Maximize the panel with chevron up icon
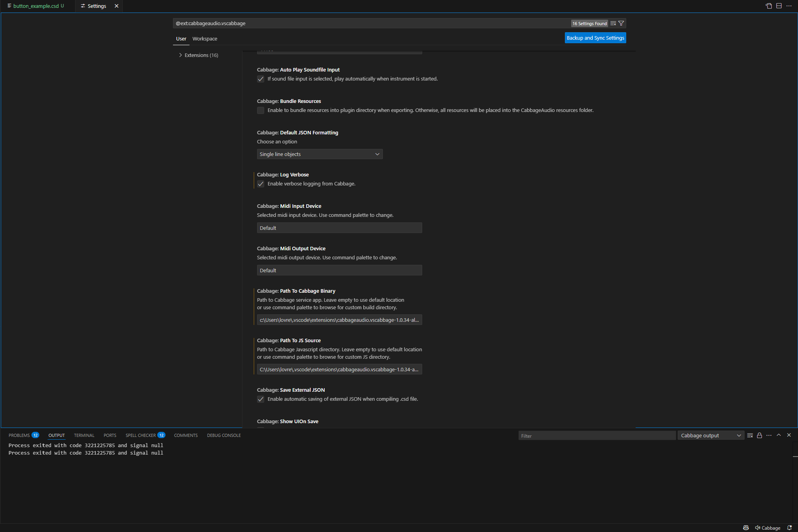This screenshot has height=532, width=798. point(779,435)
